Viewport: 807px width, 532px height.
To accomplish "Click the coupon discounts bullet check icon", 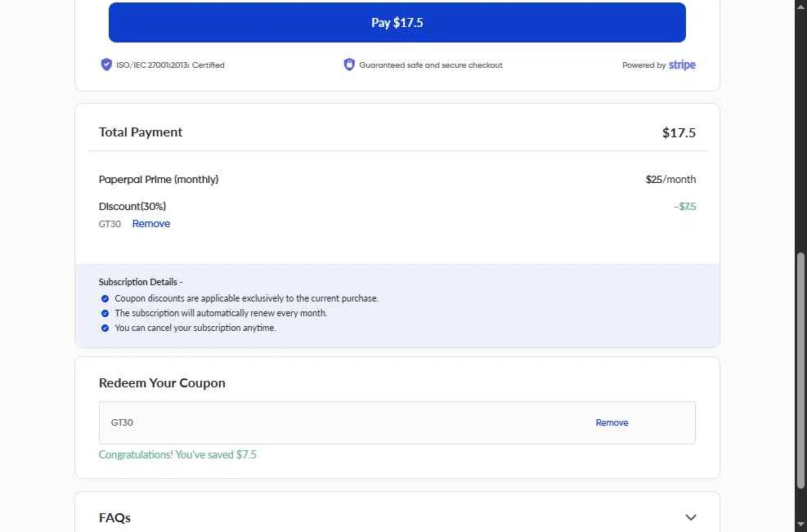I will [105, 298].
